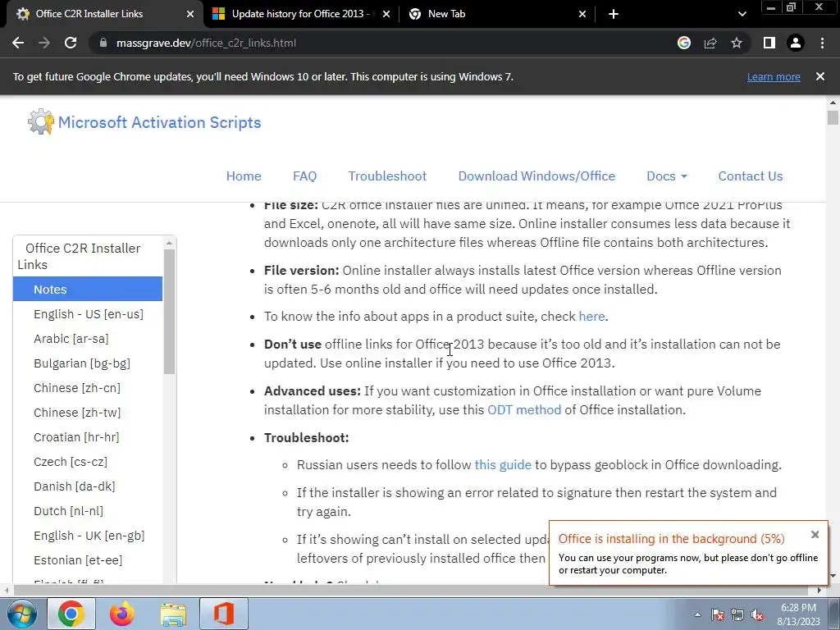840x630 pixels.
Task: Click the sidebar scrollbar thumb
Action: 169,312
